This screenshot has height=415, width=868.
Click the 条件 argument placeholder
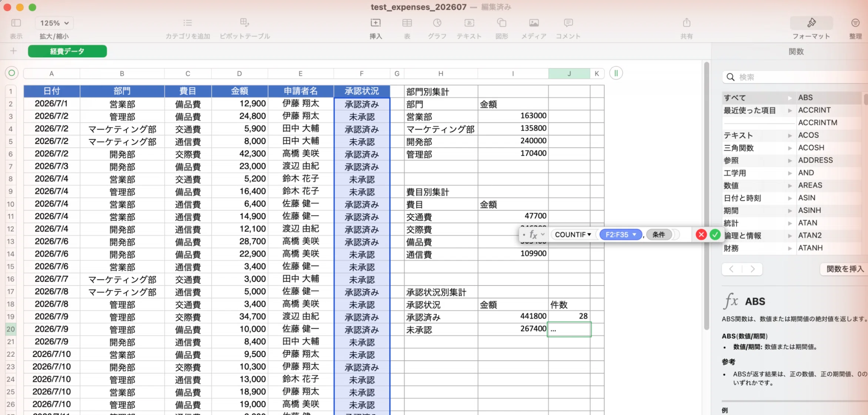point(658,235)
